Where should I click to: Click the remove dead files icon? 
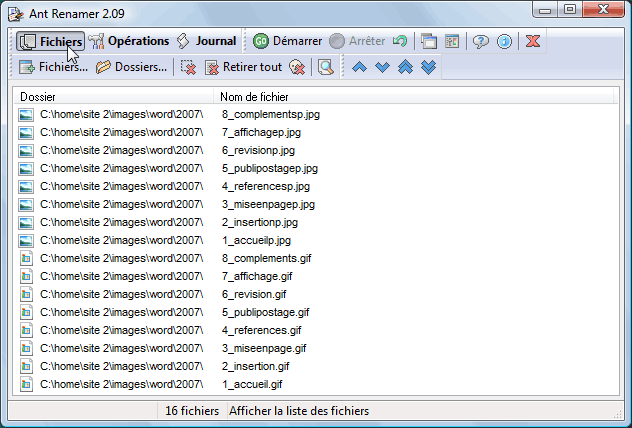pos(297,68)
